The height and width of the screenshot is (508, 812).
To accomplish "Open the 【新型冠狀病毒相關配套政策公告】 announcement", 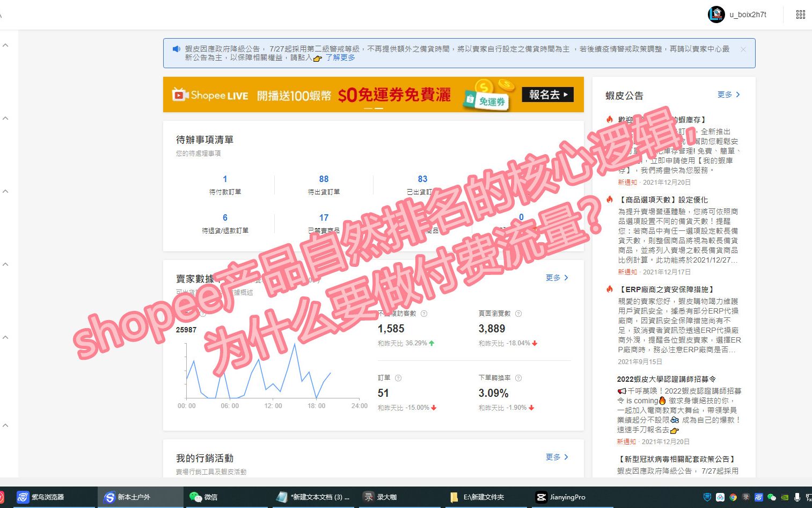I will tap(676, 459).
